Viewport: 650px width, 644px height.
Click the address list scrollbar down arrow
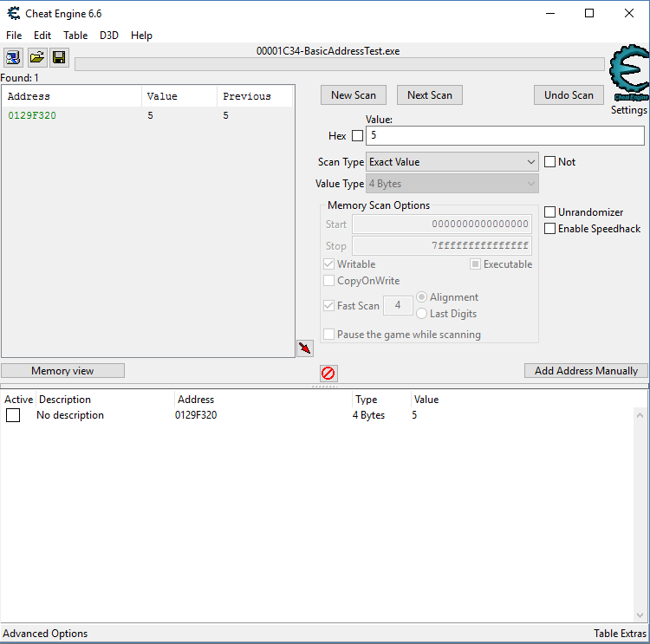coord(640,615)
